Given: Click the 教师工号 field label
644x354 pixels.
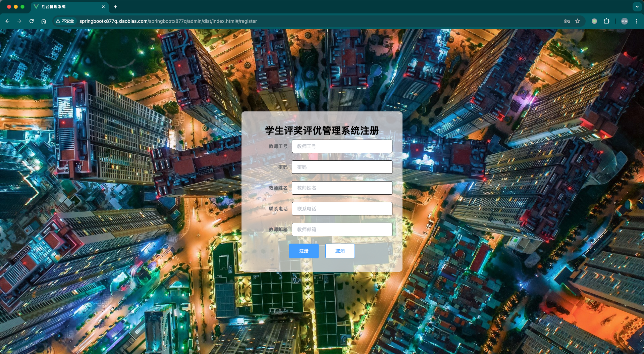Looking at the screenshot, I should pyautogui.click(x=278, y=146).
